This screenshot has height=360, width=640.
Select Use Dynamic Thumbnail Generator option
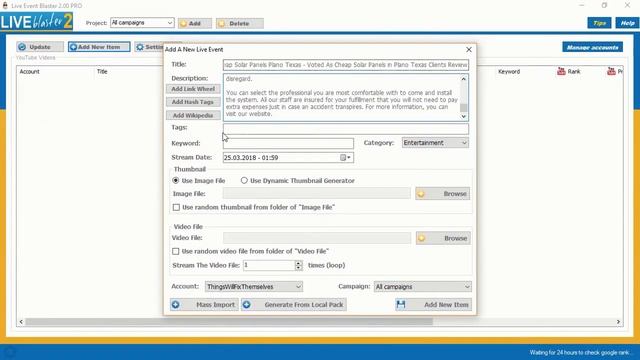tap(244, 180)
